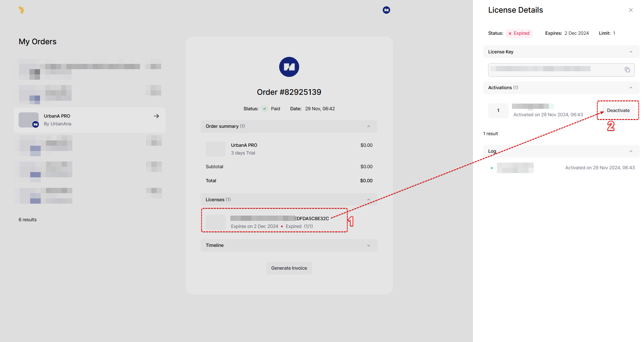Screen dimensions: 644x342
Task: Click the 'By UrbanAna' vendor text
Action: tap(58, 124)
